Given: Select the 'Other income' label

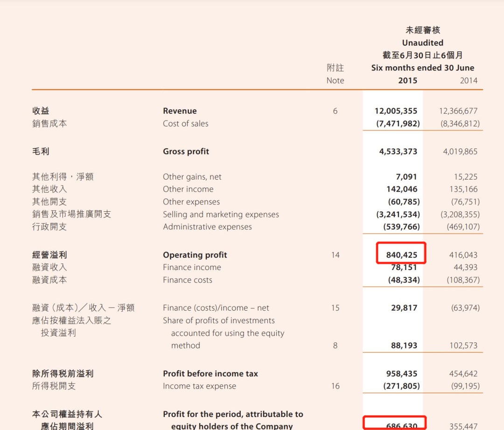Looking at the screenshot, I should click(188, 189).
